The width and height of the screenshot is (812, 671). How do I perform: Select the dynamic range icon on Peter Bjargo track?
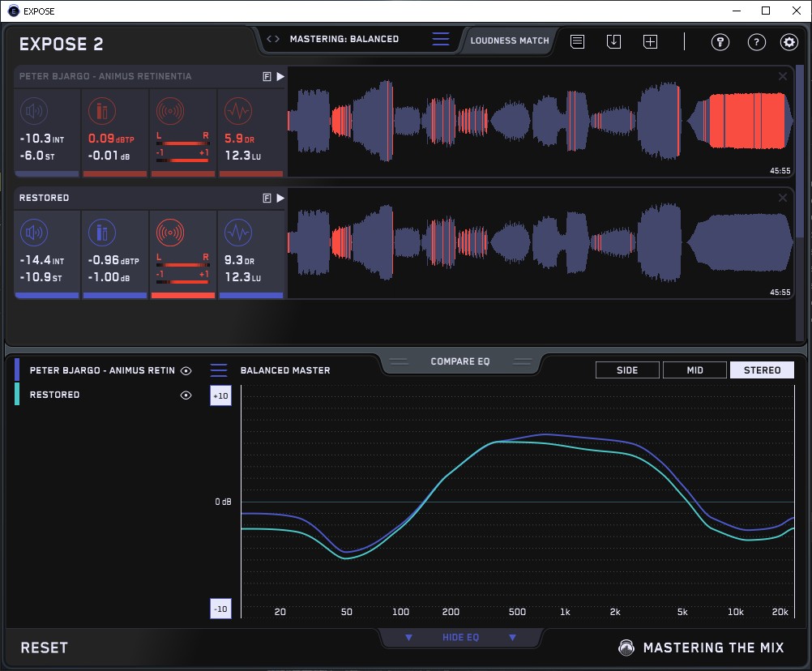point(238,111)
